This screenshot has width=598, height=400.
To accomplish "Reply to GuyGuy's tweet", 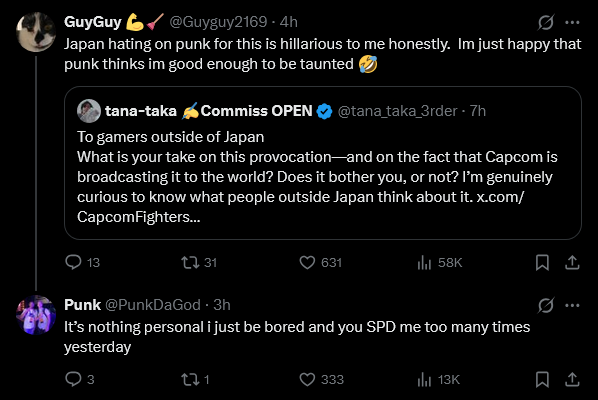I will [x=73, y=262].
